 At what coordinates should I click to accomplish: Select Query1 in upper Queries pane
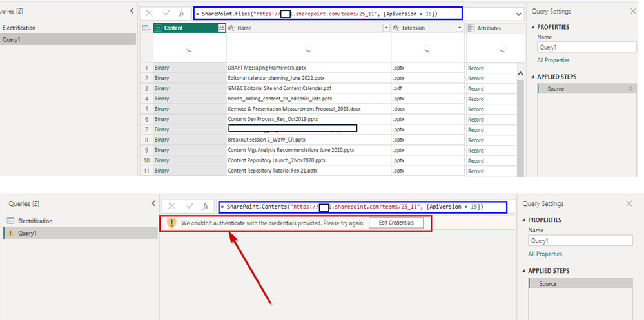(68, 39)
